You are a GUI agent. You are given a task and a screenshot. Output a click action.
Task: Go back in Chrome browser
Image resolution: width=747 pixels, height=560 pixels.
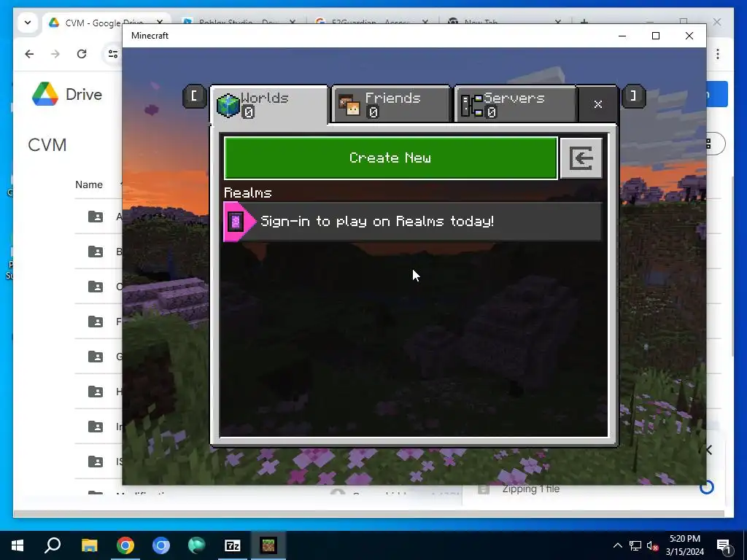(x=29, y=54)
